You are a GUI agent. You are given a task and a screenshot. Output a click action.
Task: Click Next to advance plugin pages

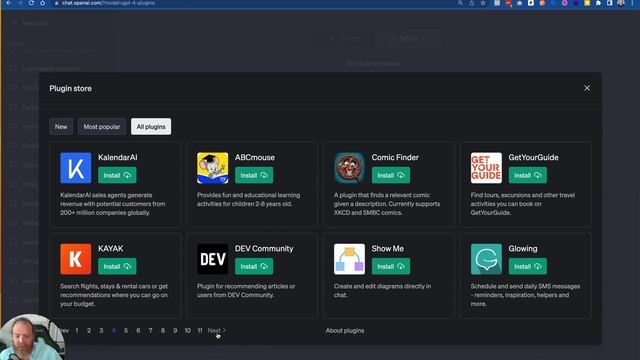click(216, 330)
